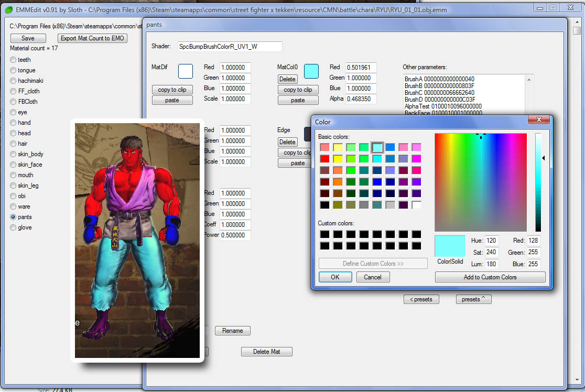This screenshot has height=392, width=585.
Task: Click Export Mat Count to EMO
Action: (x=92, y=38)
